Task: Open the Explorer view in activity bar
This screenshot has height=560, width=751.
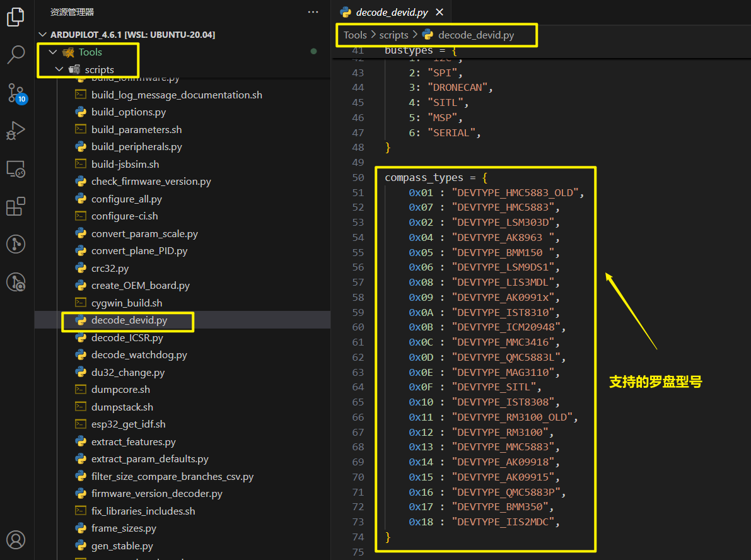Action: point(16,17)
